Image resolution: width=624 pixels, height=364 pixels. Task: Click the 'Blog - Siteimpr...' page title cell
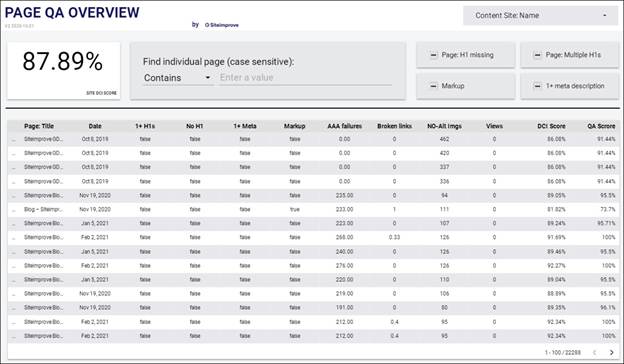pyautogui.click(x=43, y=209)
